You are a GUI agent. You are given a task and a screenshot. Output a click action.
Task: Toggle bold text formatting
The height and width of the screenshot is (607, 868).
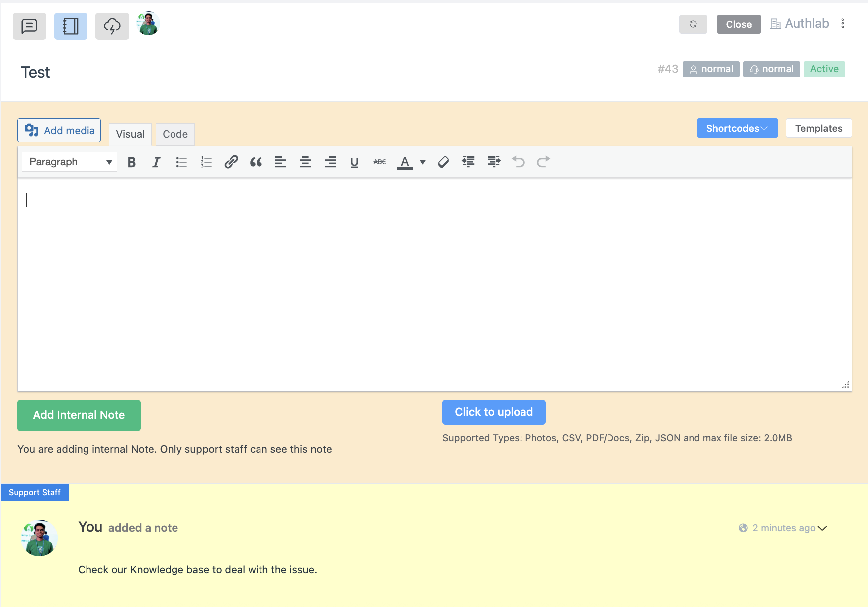pos(131,162)
